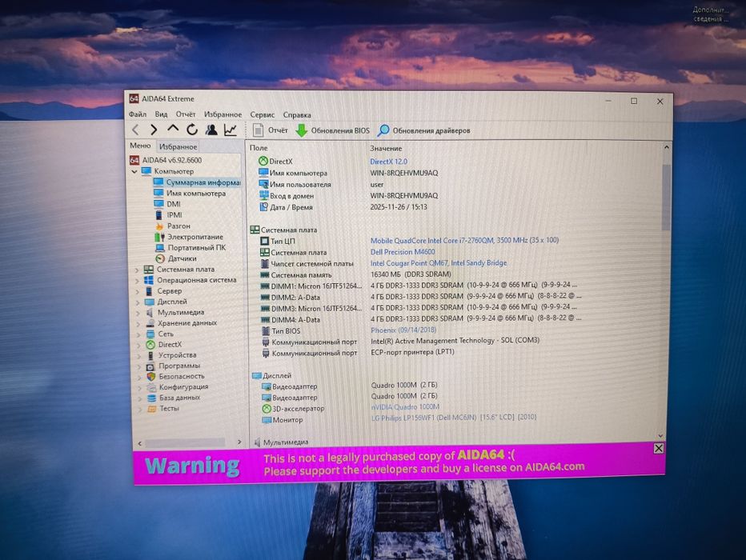Click the vertical scrollbar down arrow
The height and width of the screenshot is (560, 746).
660,435
